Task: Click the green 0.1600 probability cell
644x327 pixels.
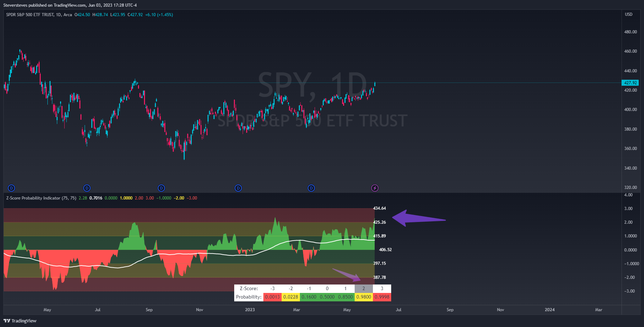Action: tap(309, 297)
